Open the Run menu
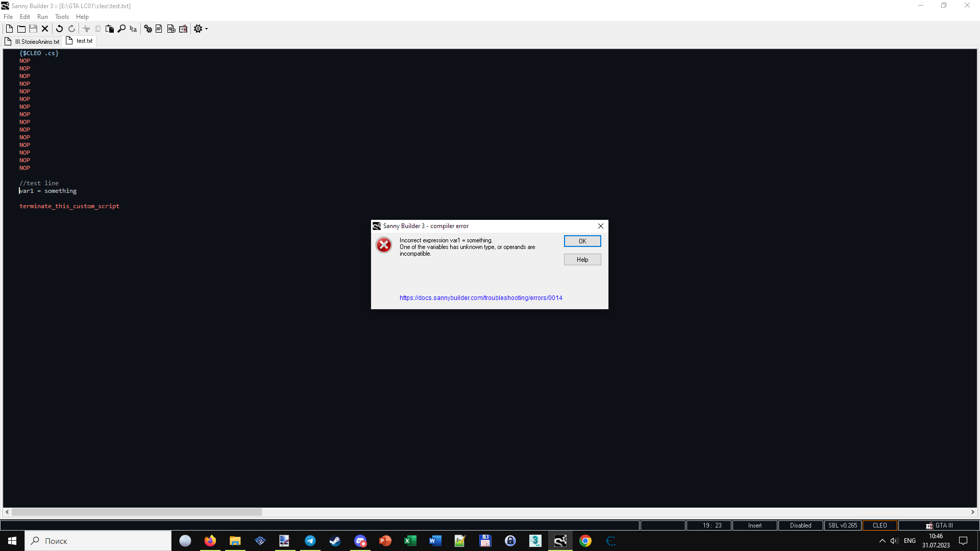980x551 pixels. pos(42,16)
